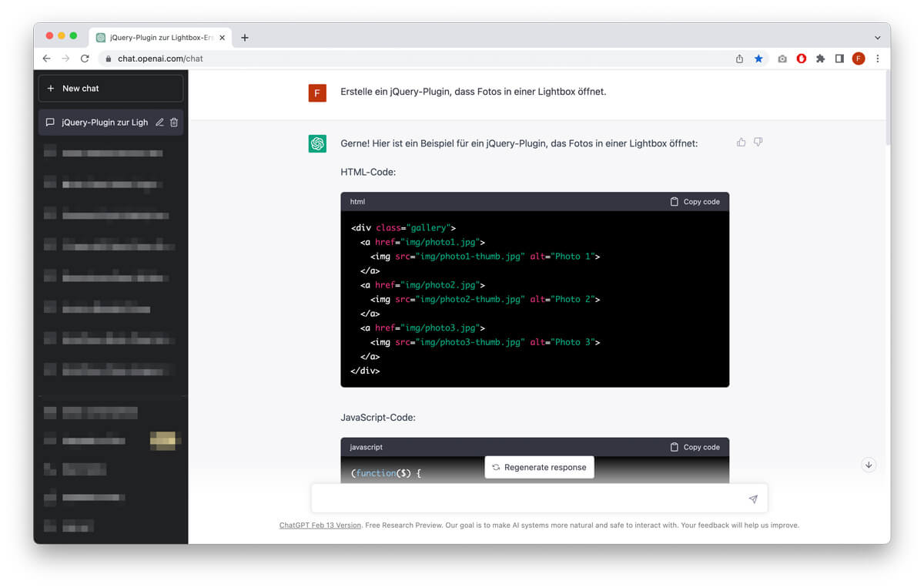Open the browser three-dot menu

(878, 59)
